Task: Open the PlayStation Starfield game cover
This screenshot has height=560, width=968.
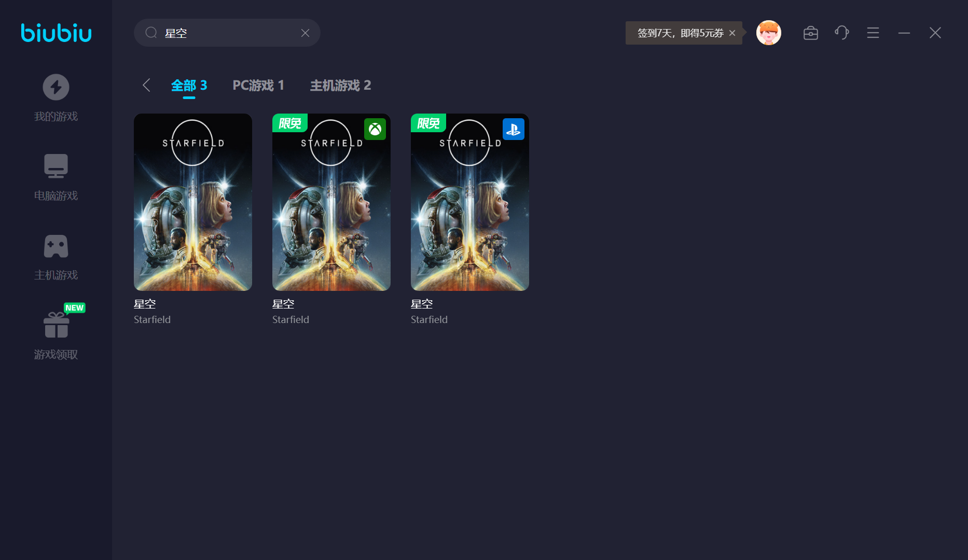Action: point(470,202)
